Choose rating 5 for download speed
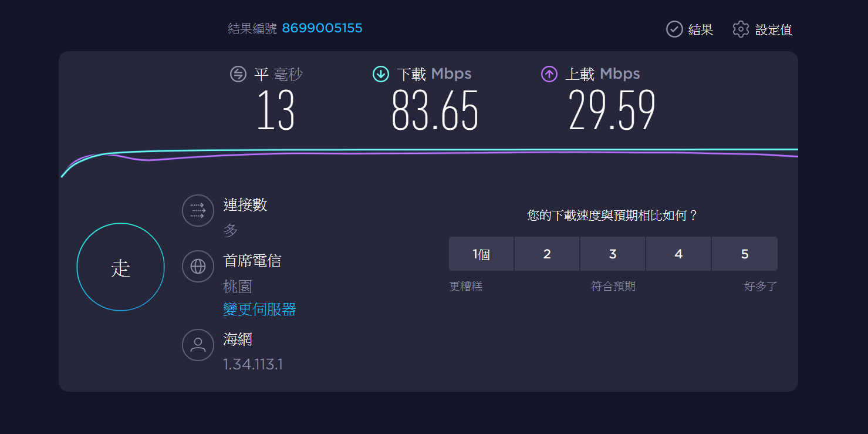 tap(744, 254)
